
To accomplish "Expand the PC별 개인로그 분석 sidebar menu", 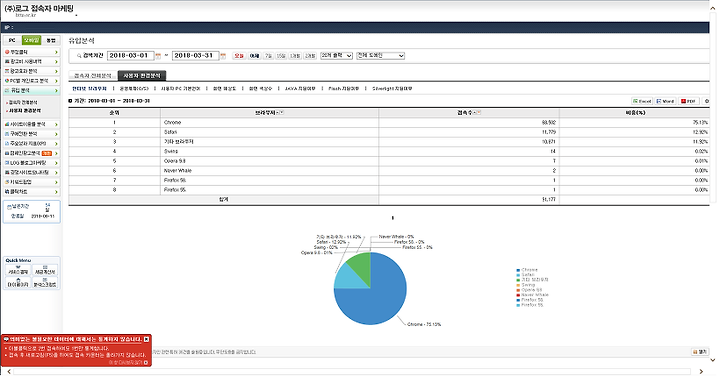I will [x=31, y=81].
